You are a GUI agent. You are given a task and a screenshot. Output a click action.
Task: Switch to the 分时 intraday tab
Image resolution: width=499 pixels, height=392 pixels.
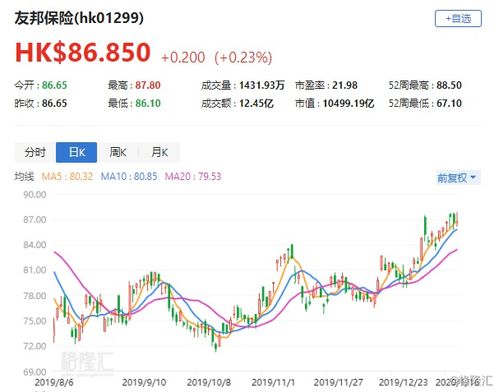coord(35,152)
